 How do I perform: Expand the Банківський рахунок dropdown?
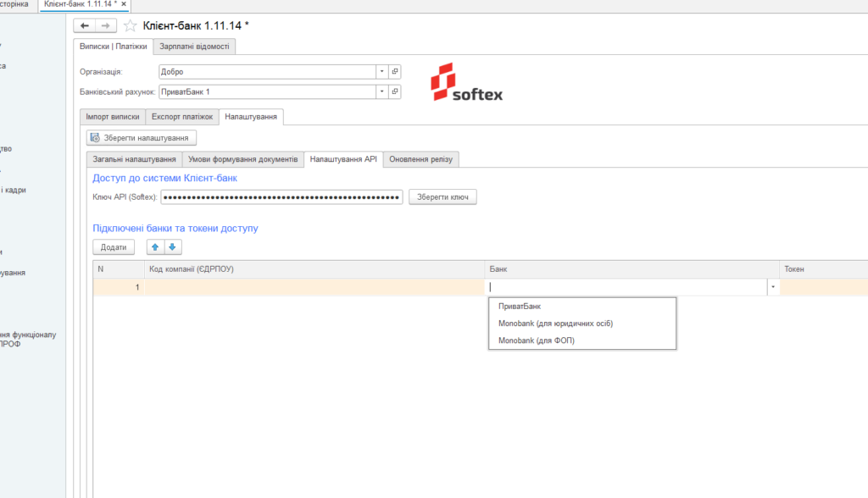(x=382, y=91)
